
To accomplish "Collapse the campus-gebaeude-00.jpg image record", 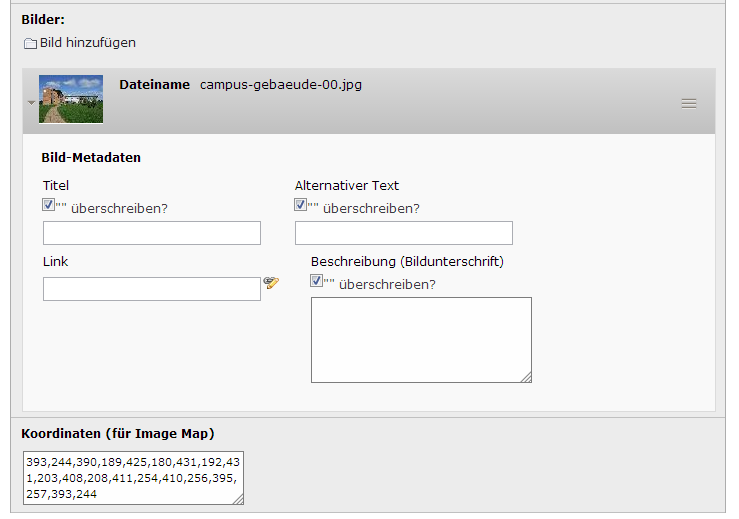I will click(x=31, y=102).
